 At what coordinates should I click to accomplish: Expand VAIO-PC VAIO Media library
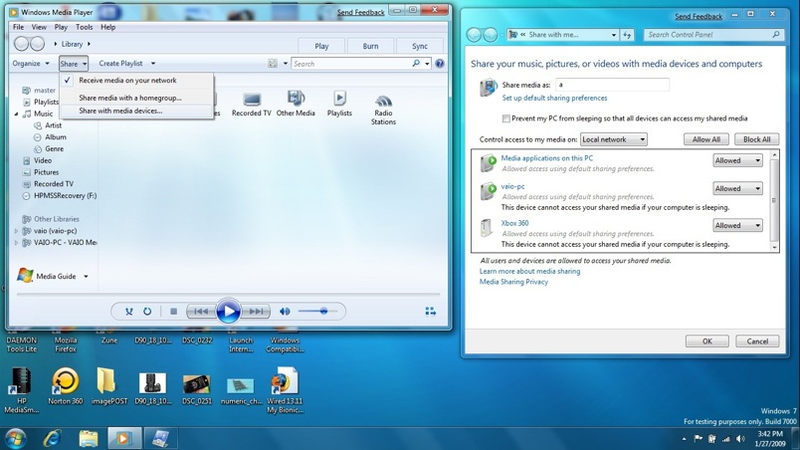(x=16, y=243)
